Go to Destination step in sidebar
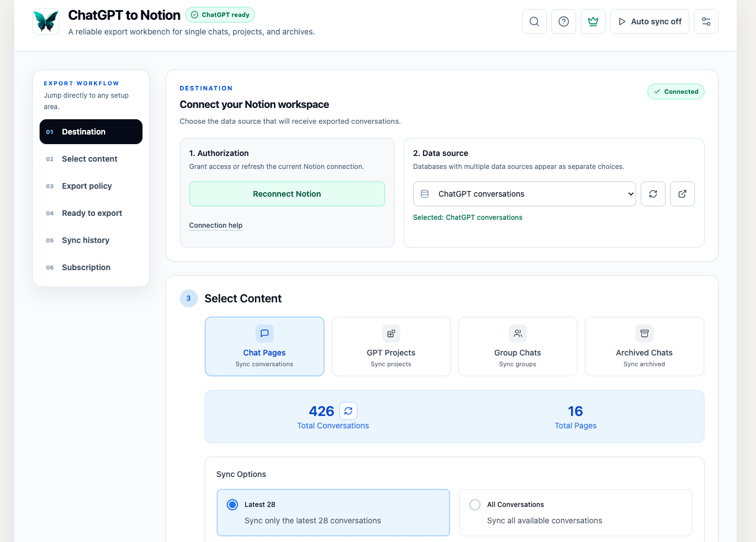Screen dimensions: 756x542 click(91, 132)
